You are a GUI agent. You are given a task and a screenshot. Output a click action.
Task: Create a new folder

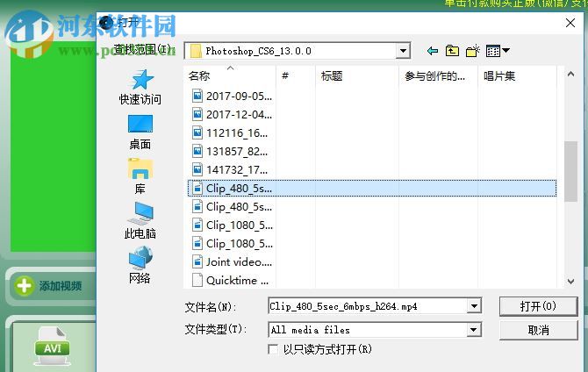tap(472, 51)
